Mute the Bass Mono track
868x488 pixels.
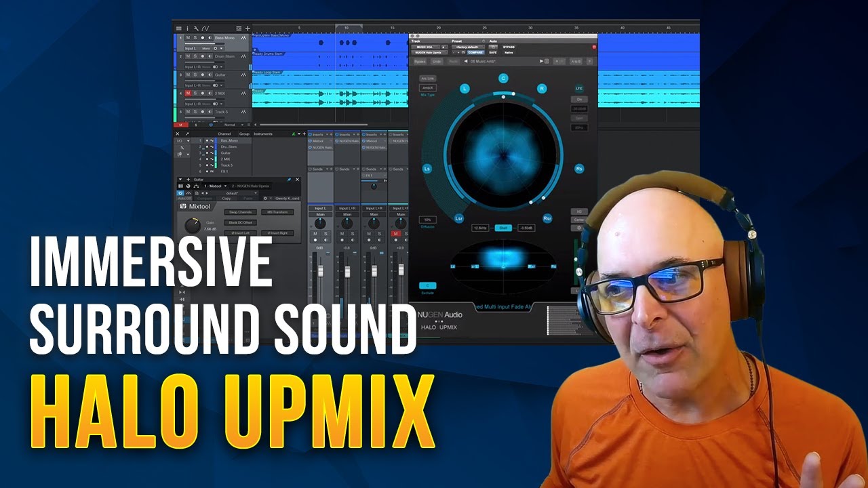[188, 38]
